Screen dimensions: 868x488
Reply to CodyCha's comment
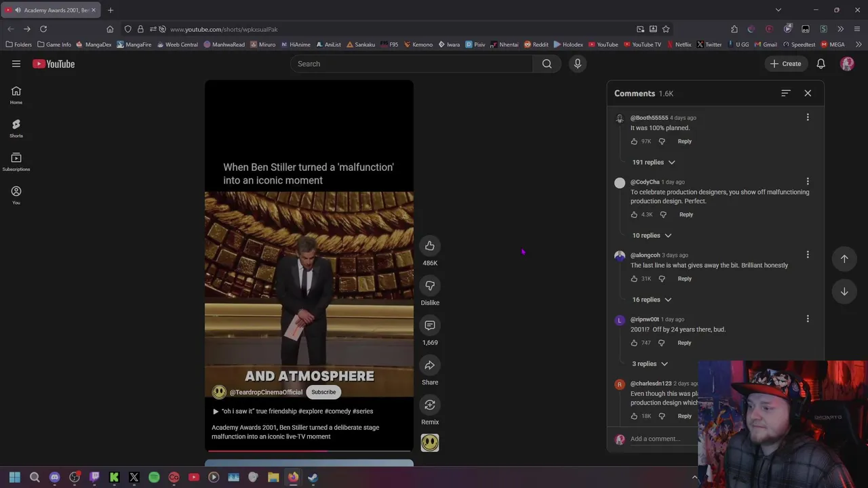(686, 215)
